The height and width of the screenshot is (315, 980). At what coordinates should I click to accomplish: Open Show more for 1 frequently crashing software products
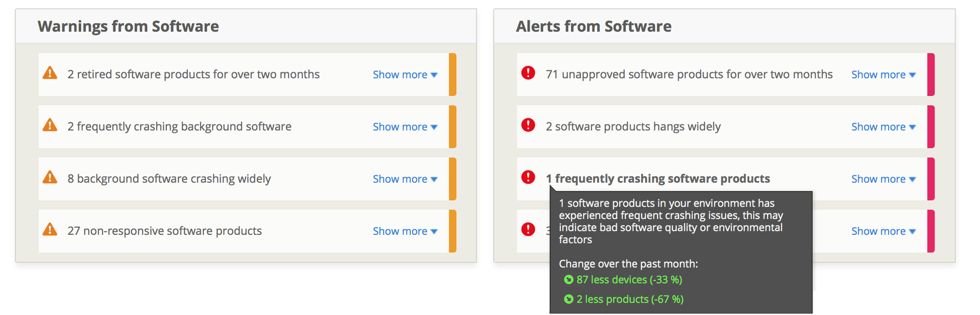[x=884, y=179]
